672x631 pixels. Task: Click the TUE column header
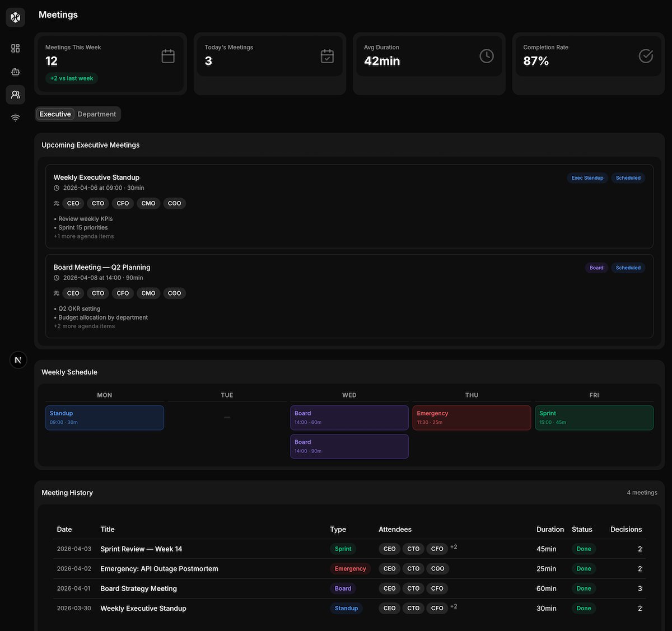(227, 395)
